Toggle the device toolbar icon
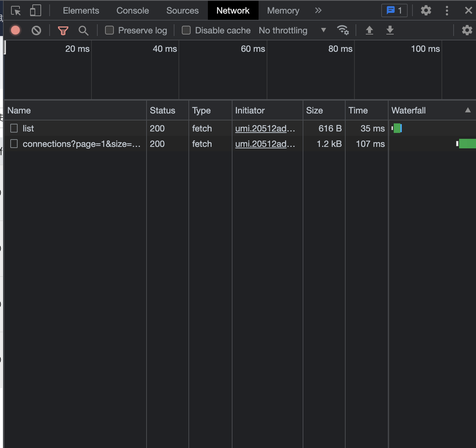The image size is (476, 448). click(35, 11)
